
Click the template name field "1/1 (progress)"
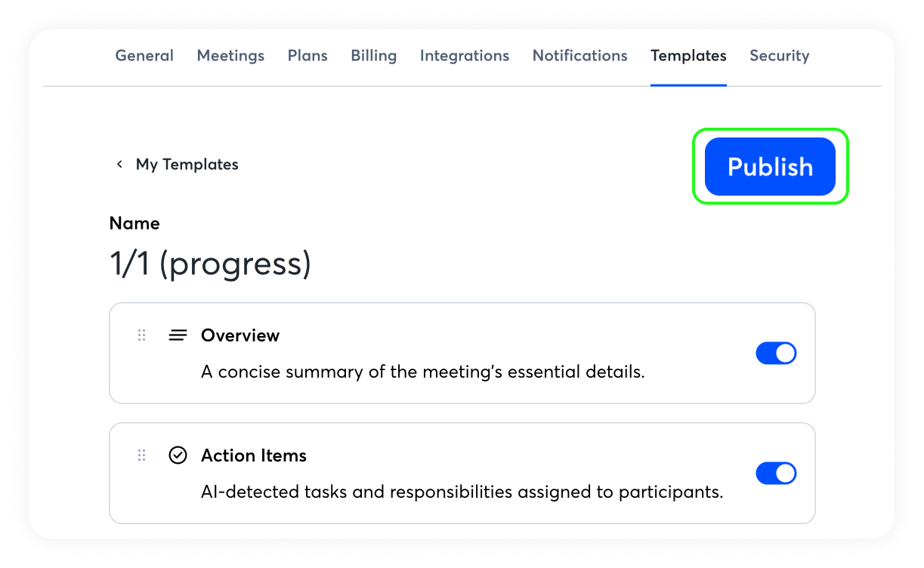click(210, 264)
